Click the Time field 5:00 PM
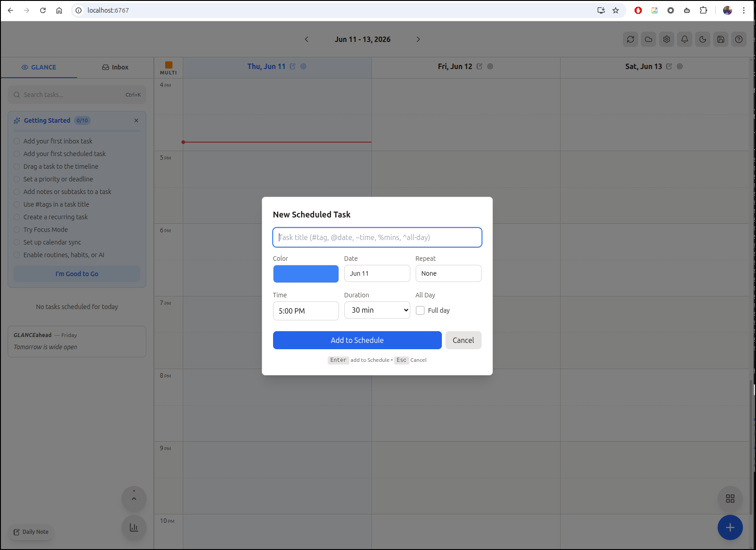Screen dimensions: 756x550 click(306, 311)
